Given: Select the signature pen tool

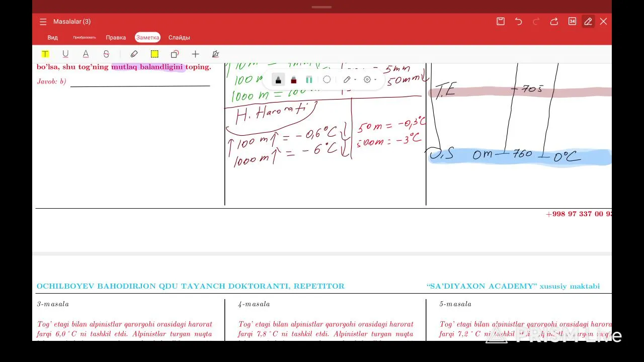Looking at the screenshot, I should point(215,54).
